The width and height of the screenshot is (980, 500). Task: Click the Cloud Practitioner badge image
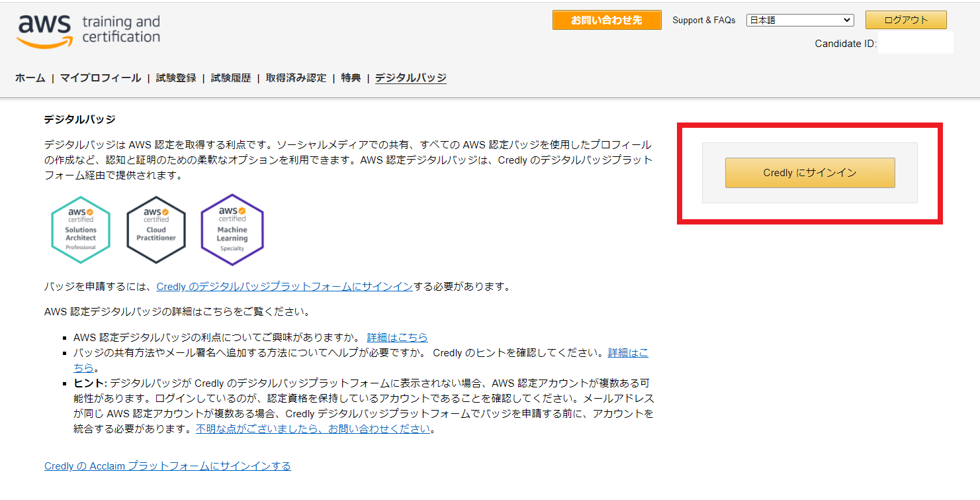(x=156, y=230)
